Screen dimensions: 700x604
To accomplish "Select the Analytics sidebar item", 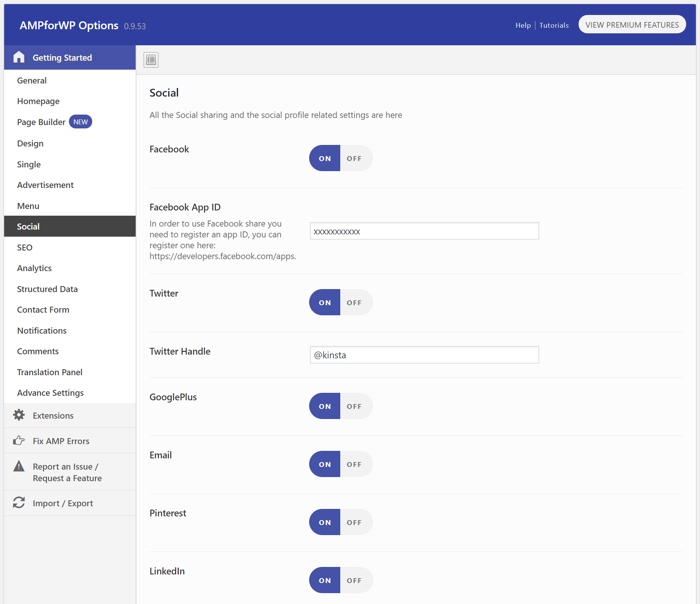I will coord(34,268).
